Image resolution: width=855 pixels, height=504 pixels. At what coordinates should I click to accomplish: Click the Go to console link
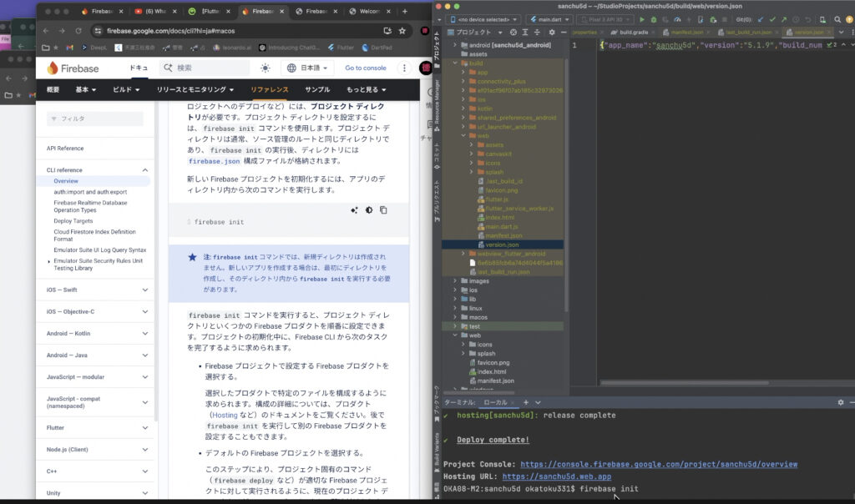point(365,68)
